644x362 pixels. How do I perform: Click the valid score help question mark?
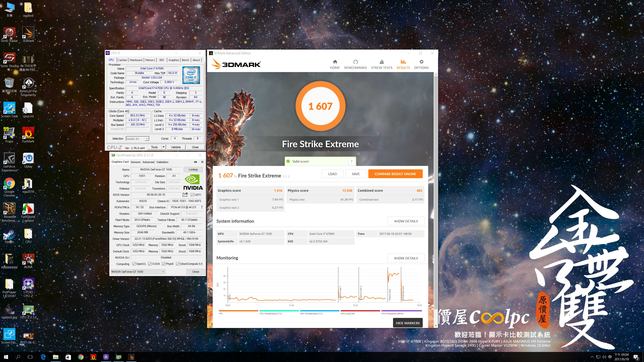(351, 161)
